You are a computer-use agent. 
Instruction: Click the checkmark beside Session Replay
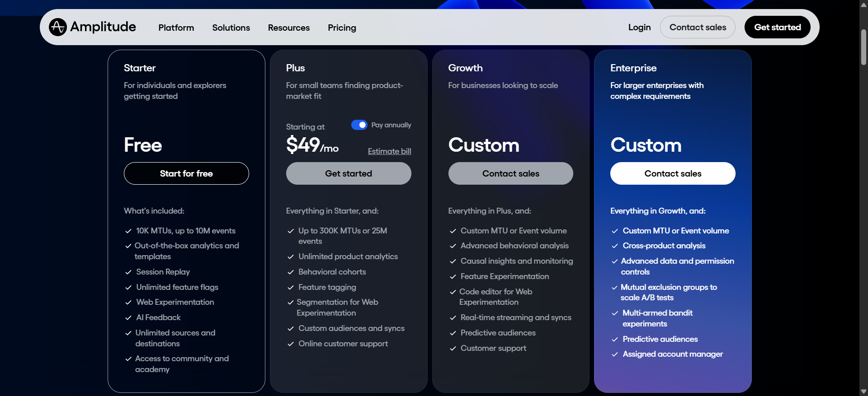coord(128,272)
